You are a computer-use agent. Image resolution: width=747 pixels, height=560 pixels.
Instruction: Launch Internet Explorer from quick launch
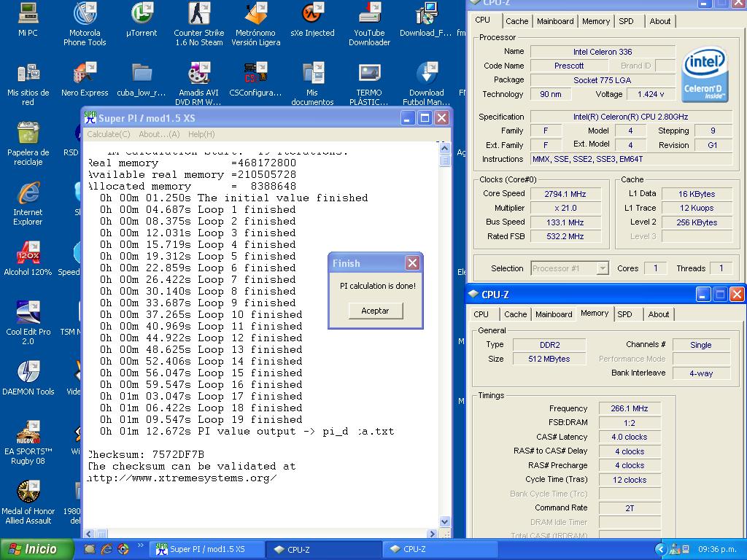click(107, 549)
